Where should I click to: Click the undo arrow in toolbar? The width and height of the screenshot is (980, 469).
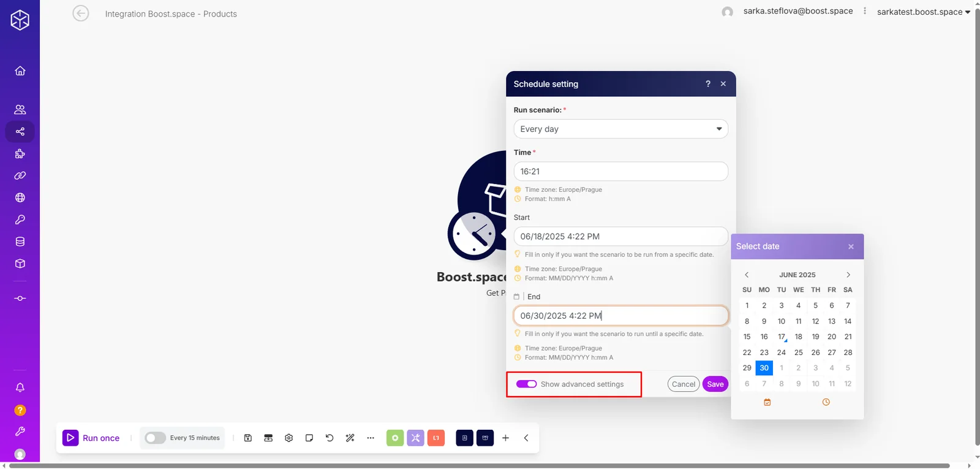pyautogui.click(x=330, y=438)
